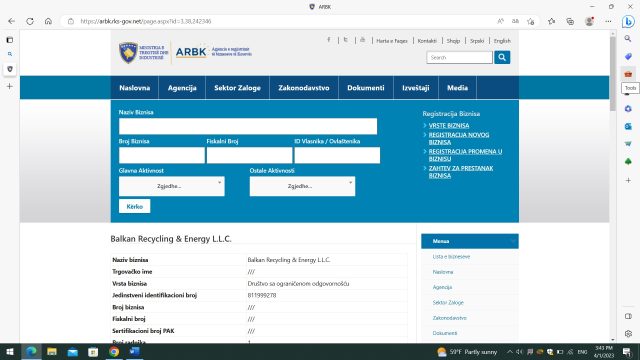
Task: Open the Bing chat sidebar button
Action: click(628, 21)
